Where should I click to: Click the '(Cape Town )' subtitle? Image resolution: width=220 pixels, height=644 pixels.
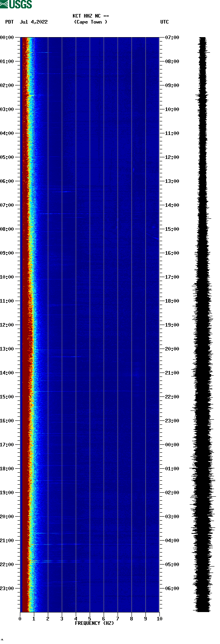tap(91, 22)
